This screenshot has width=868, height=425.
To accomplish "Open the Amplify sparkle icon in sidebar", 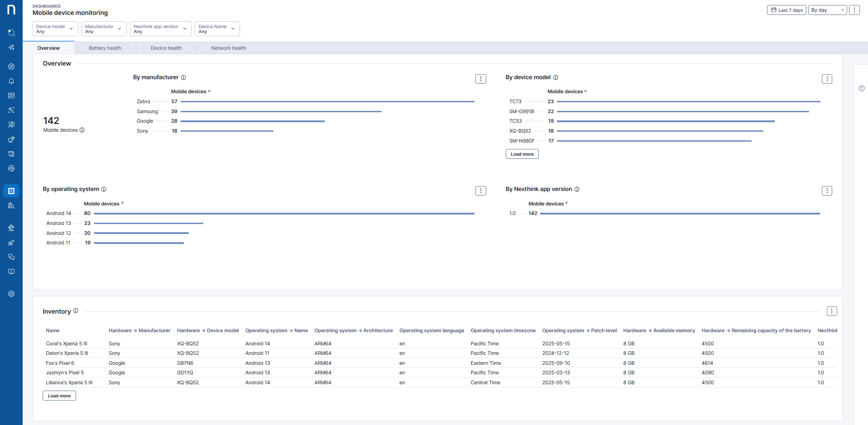I will coord(11,47).
